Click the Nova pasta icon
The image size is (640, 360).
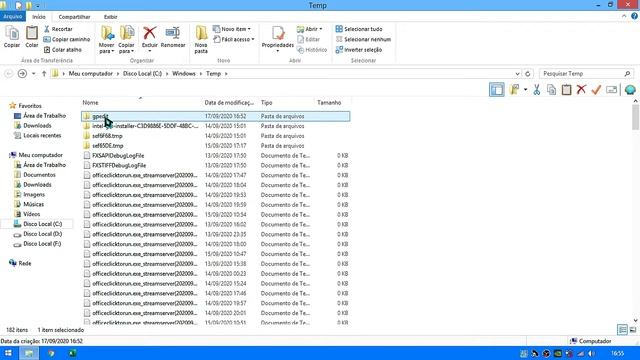(x=201, y=33)
